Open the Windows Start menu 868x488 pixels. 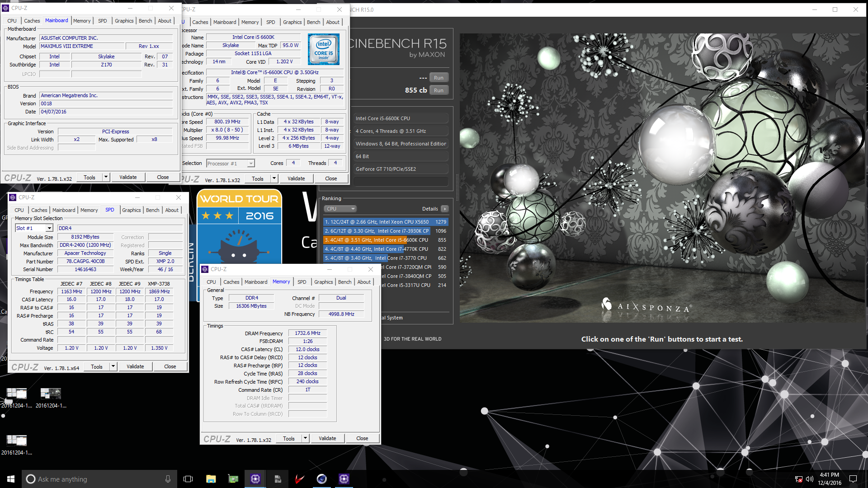[11, 479]
